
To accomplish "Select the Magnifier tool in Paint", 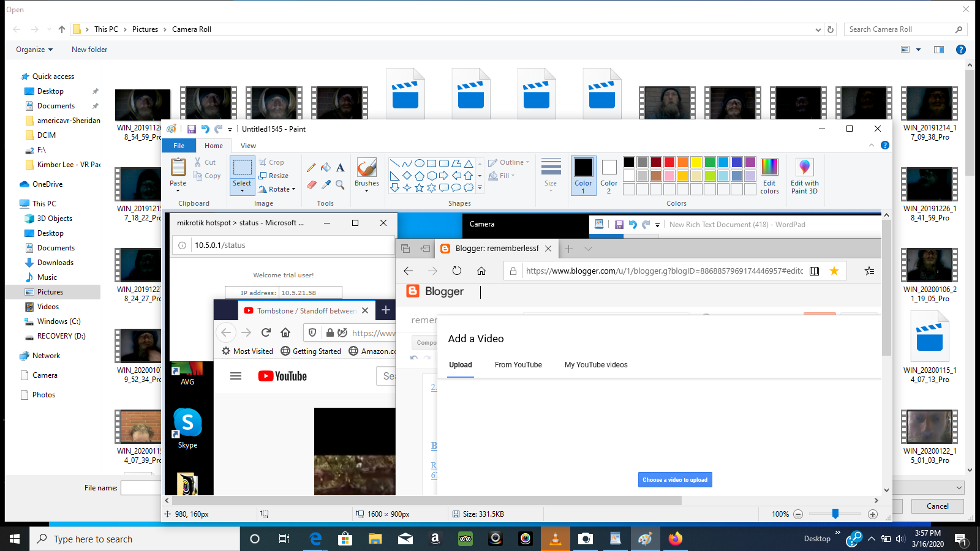I will [x=340, y=184].
